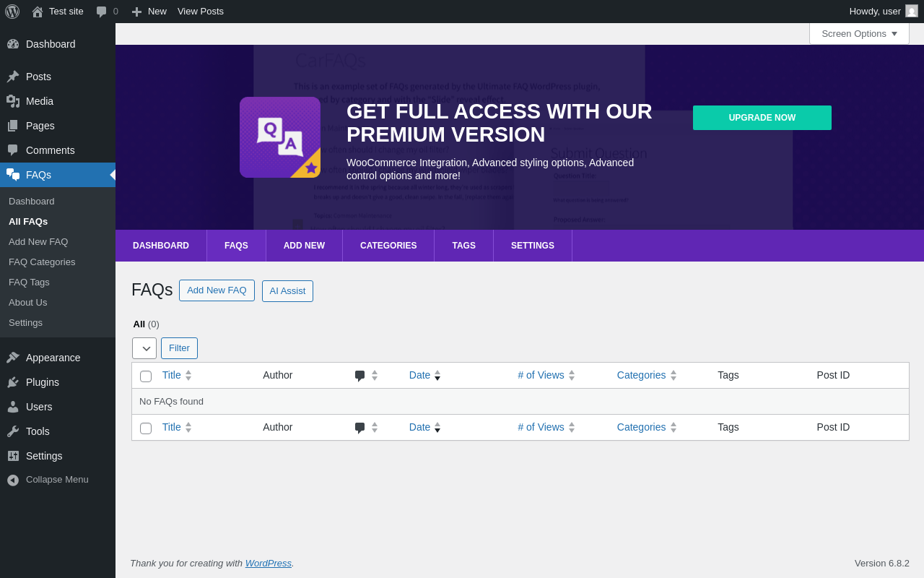Viewport: 924px width, 578px height.
Task: Click the Test site home icon
Action: 38,12
